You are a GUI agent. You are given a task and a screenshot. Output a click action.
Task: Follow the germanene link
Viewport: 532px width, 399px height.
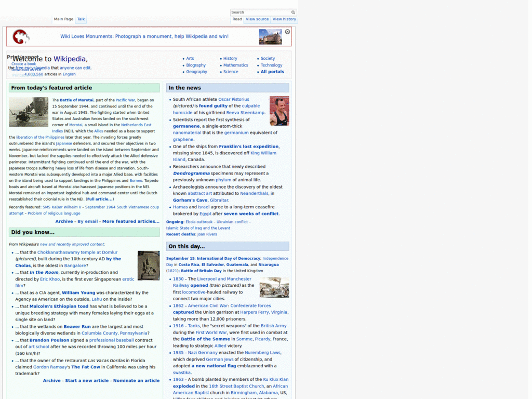click(x=187, y=126)
